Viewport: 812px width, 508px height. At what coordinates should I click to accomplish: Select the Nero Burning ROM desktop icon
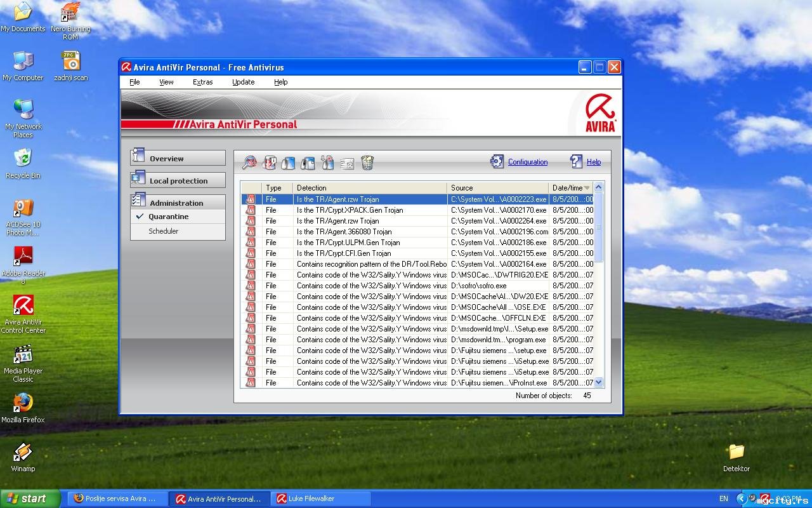[70, 22]
